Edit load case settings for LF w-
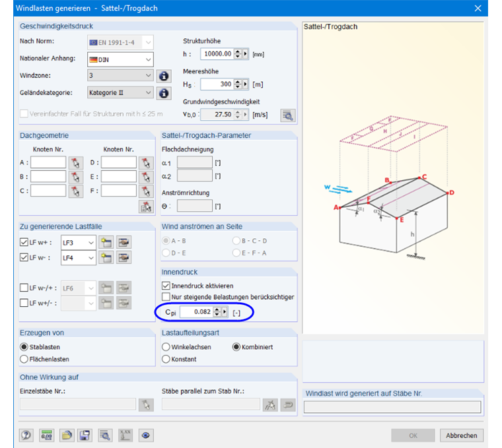This screenshot has height=448, width=502. click(x=124, y=257)
